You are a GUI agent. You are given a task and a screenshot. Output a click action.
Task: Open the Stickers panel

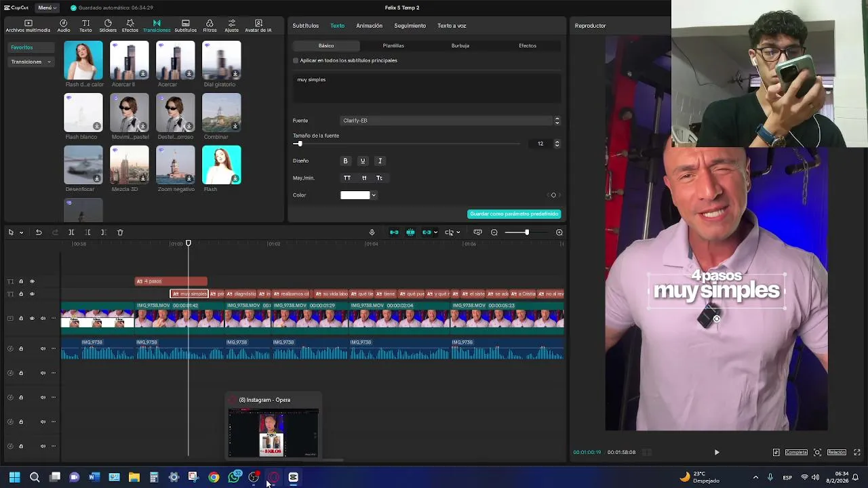[x=108, y=26]
